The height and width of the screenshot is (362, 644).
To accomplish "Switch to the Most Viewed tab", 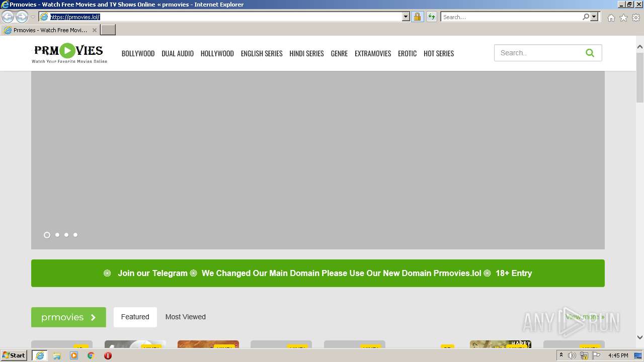I will [x=185, y=317].
